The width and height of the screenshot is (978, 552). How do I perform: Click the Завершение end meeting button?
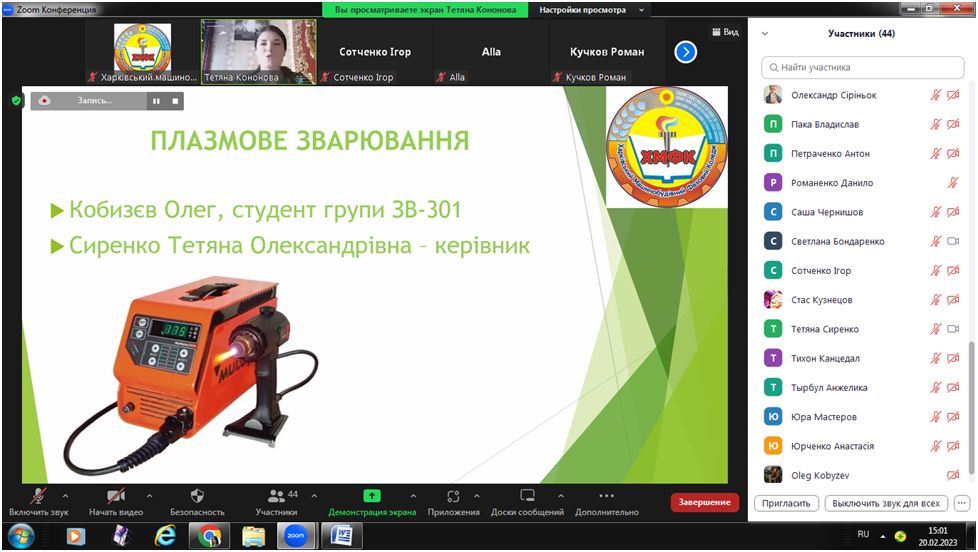tap(704, 502)
